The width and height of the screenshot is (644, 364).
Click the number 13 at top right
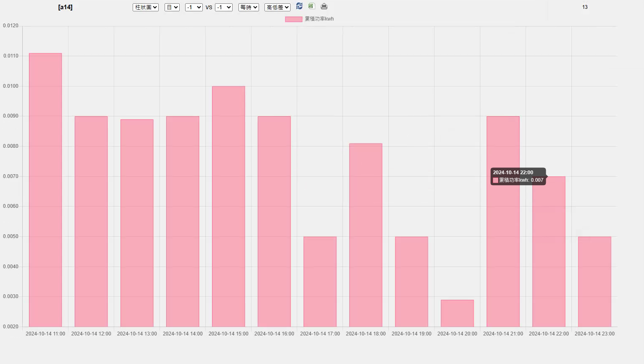(585, 7)
